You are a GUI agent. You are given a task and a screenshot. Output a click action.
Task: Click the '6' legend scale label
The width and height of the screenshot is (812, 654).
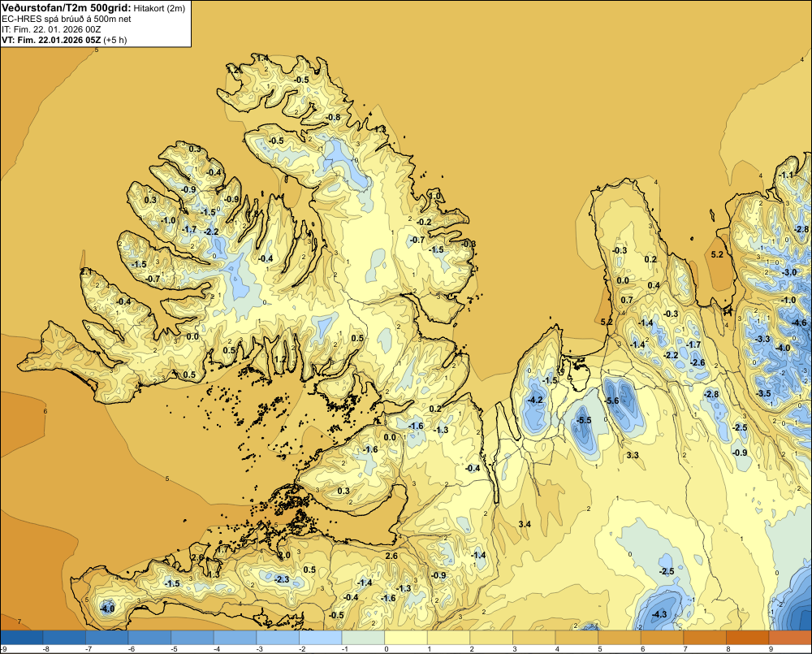click(642, 649)
